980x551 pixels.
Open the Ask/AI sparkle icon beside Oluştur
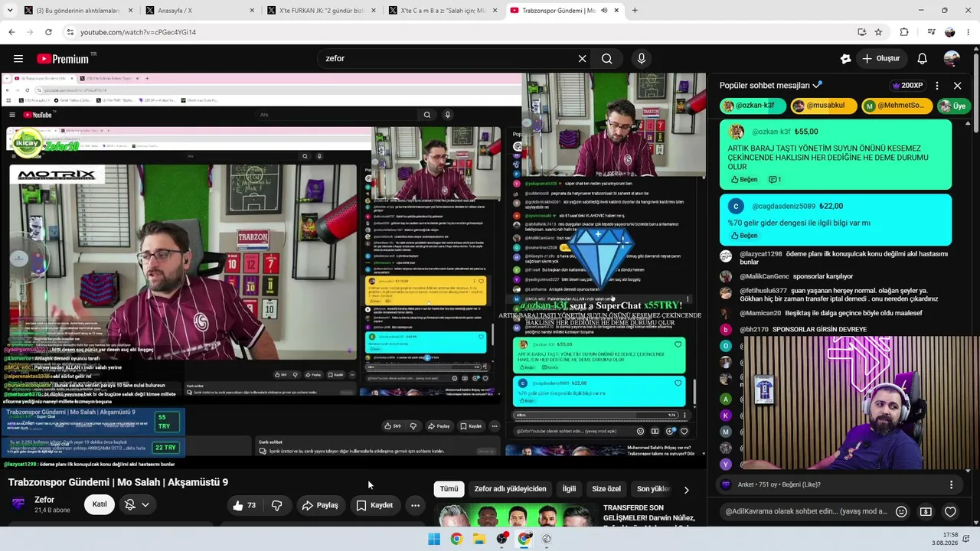845,59
